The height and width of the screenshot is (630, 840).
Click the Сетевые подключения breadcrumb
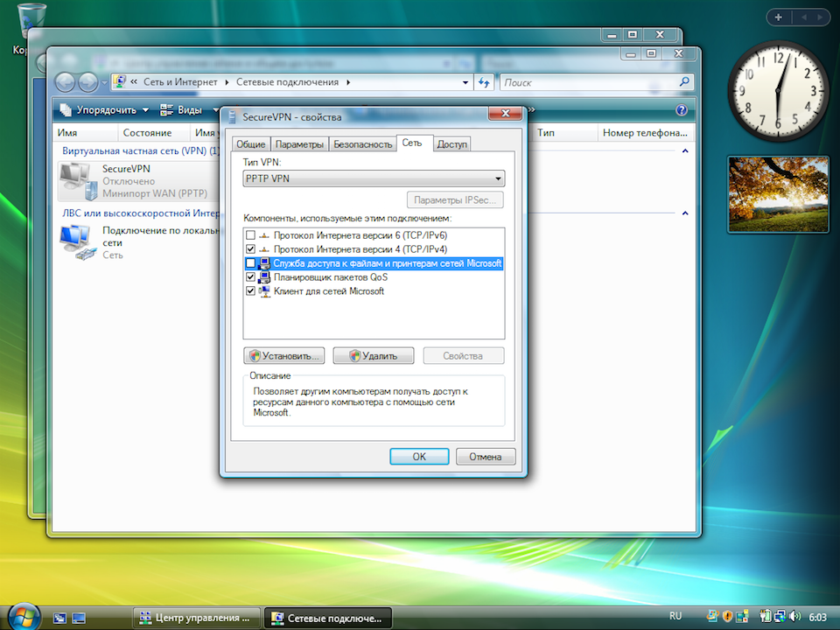[287, 82]
